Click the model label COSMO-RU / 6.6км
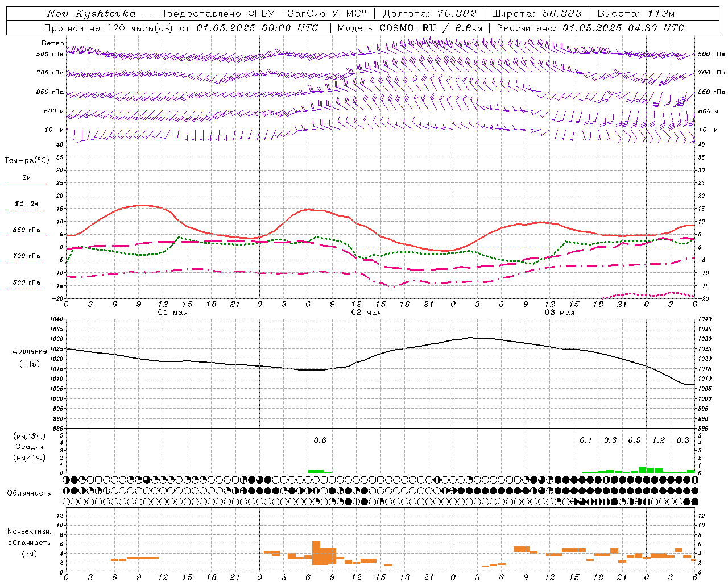This screenshot has width=728, height=582. tap(431, 28)
